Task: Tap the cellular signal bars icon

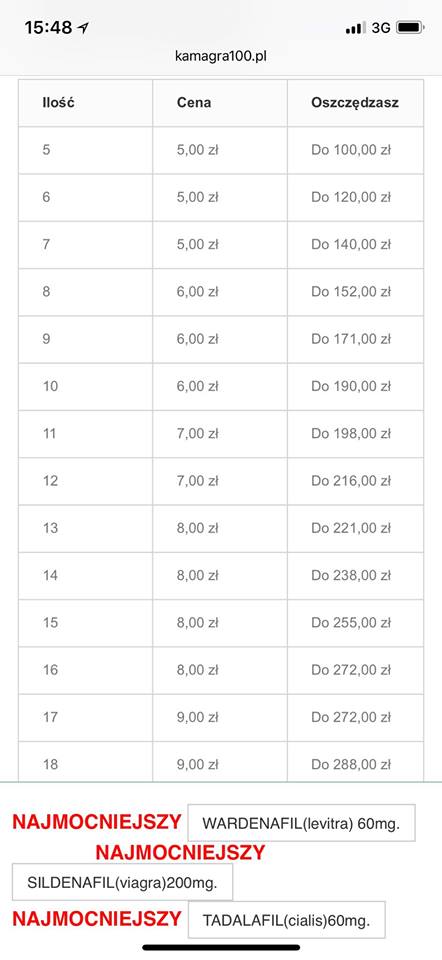Action: click(355, 28)
